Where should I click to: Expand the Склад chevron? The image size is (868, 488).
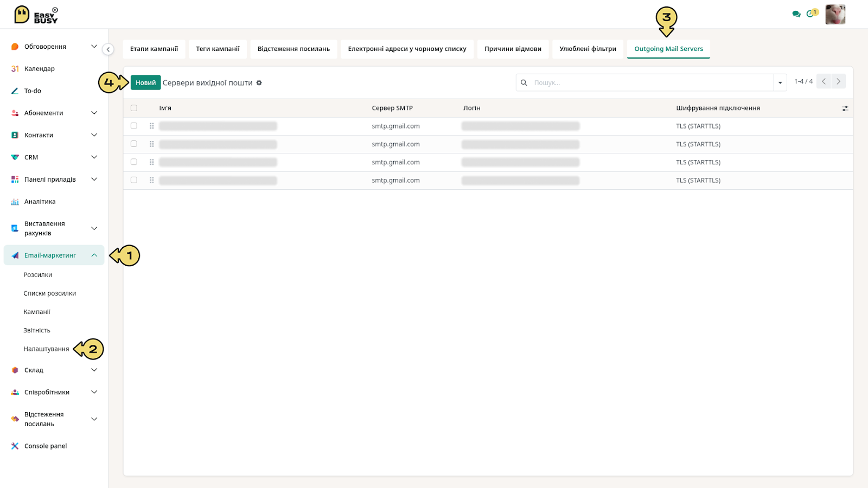click(x=94, y=370)
